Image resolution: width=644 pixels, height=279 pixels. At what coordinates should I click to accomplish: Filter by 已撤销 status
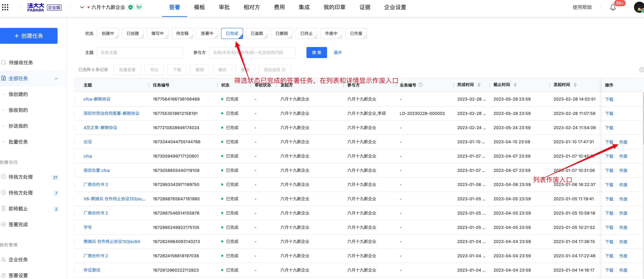(281, 33)
